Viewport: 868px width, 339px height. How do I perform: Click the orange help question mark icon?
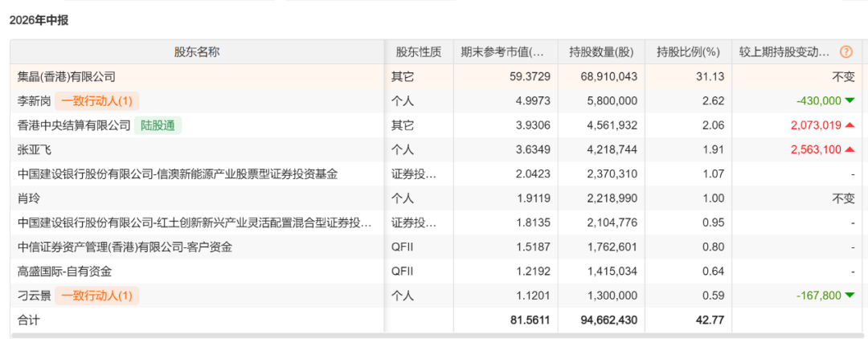845,52
